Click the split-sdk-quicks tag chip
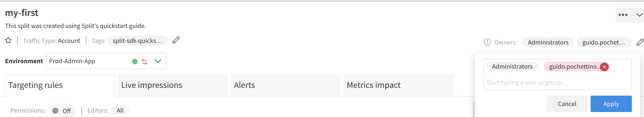The width and height of the screenshot is (644, 117). click(x=137, y=41)
